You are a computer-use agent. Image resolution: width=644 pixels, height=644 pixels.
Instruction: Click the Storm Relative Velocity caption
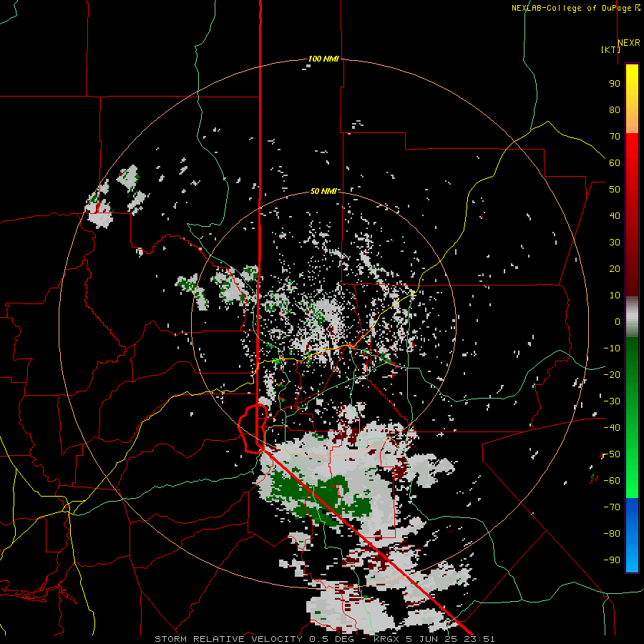pyautogui.click(x=324, y=639)
